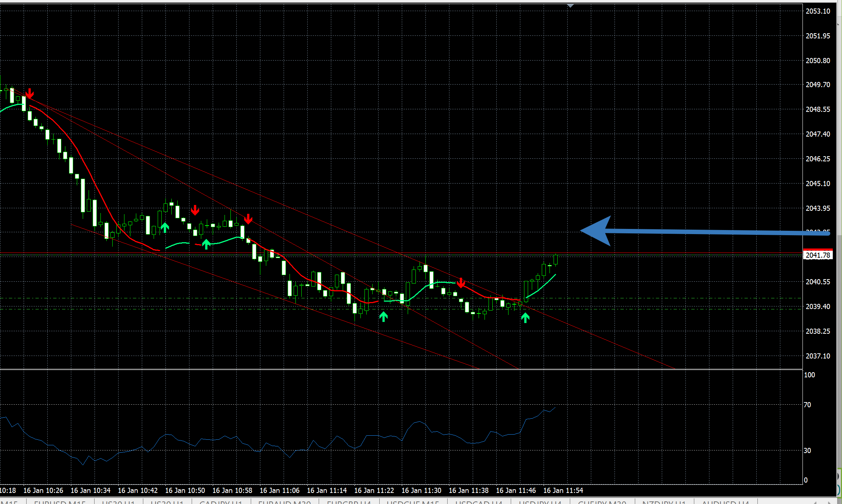This screenshot has width=842, height=504.
Task: Click the 2053.10 price scale label
Action: coord(818,11)
